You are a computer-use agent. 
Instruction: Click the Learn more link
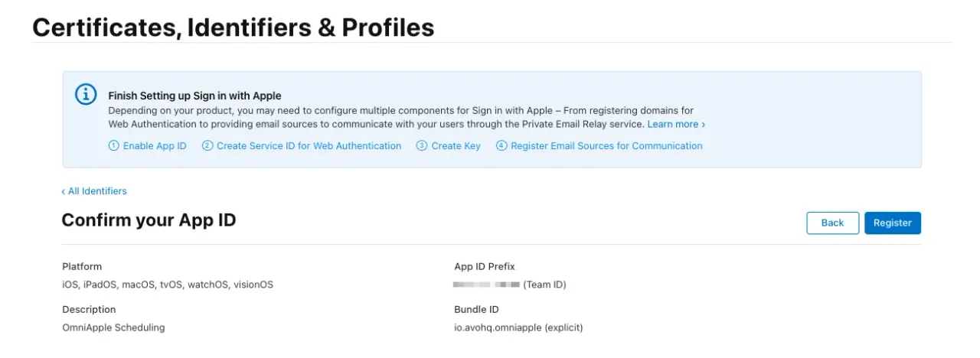[676, 124]
